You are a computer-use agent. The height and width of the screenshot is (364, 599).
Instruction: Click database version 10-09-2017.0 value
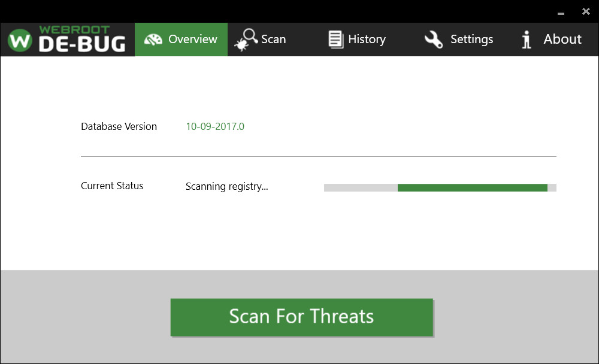tap(215, 126)
